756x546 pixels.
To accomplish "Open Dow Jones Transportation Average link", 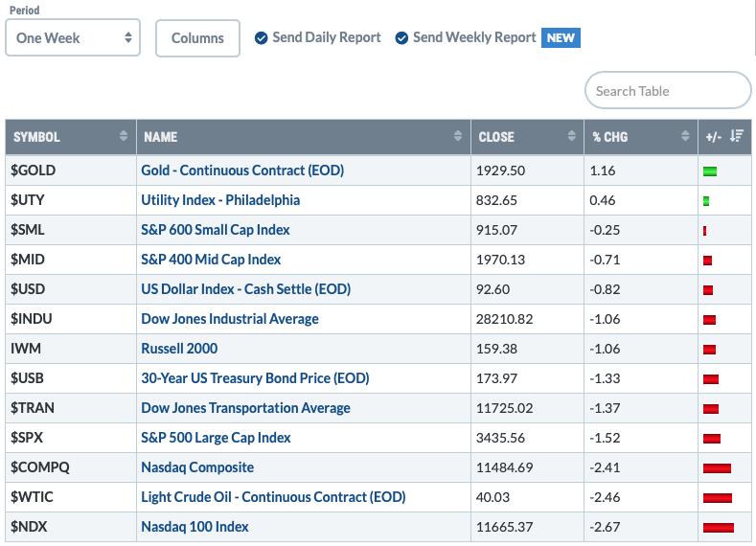I will point(246,408).
